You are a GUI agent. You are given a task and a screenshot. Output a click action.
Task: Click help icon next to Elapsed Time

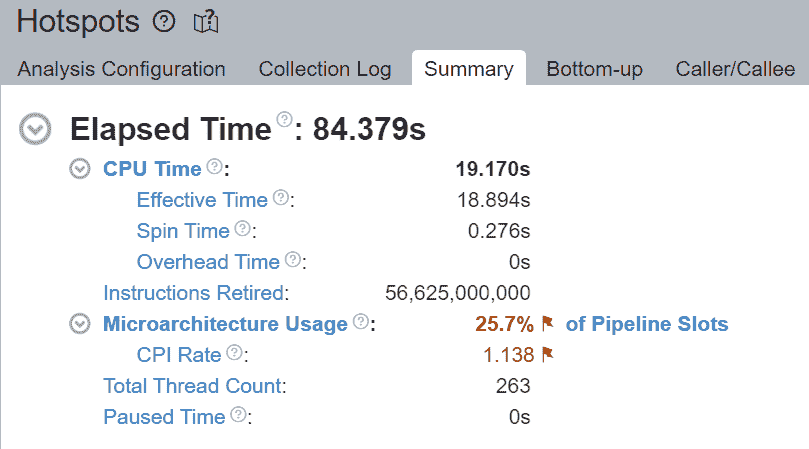[x=284, y=120]
